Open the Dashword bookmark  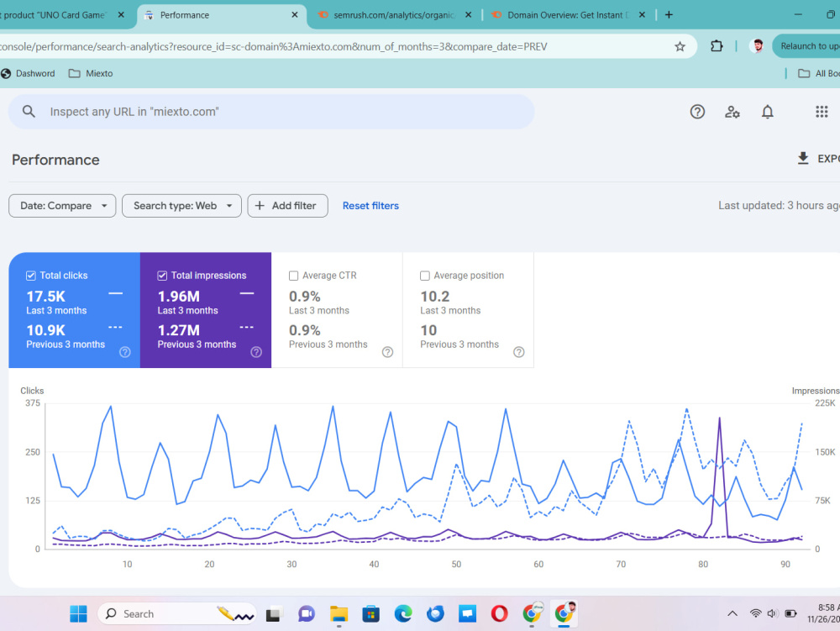28,73
